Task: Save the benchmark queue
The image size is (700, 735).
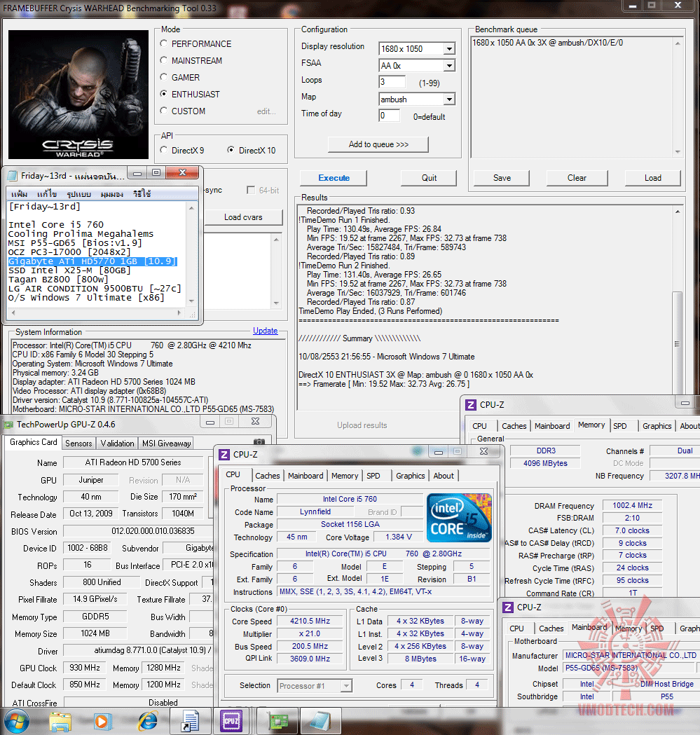Action: click(x=502, y=178)
